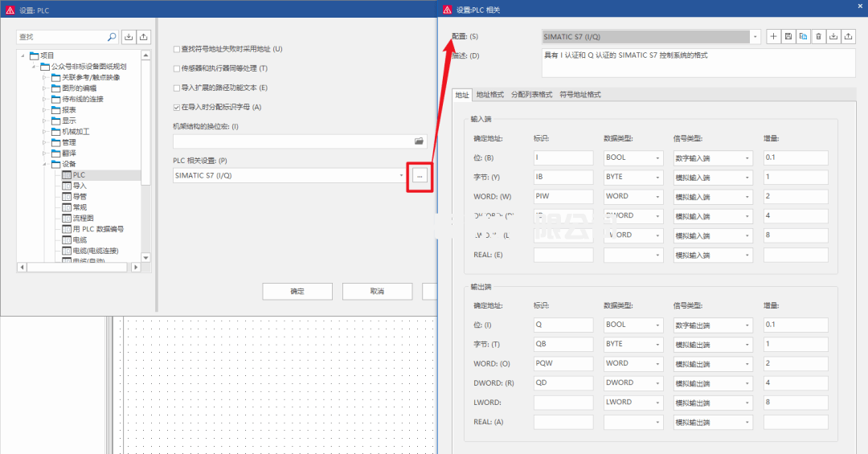The image size is (868, 454).
Task: Enable 查找符号地址失败时采用地址 checkbox
Action: click(177, 49)
